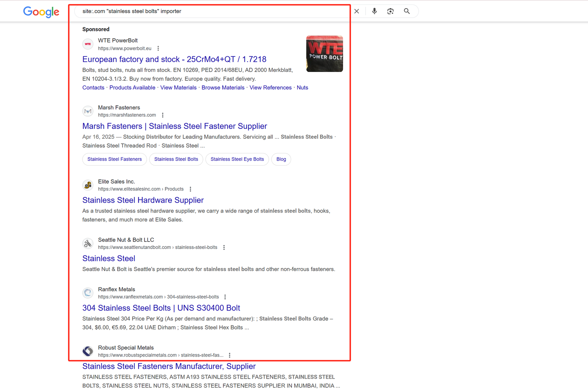Open options menu for WTE PowerBolt ad
The width and height of the screenshot is (588, 390).
[158, 49]
